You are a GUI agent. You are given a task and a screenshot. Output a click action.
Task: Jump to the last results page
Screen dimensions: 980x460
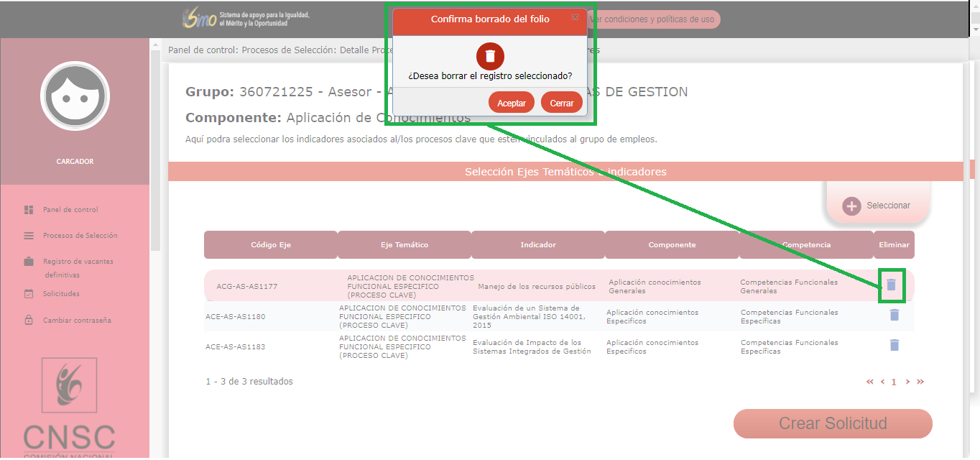tap(920, 382)
